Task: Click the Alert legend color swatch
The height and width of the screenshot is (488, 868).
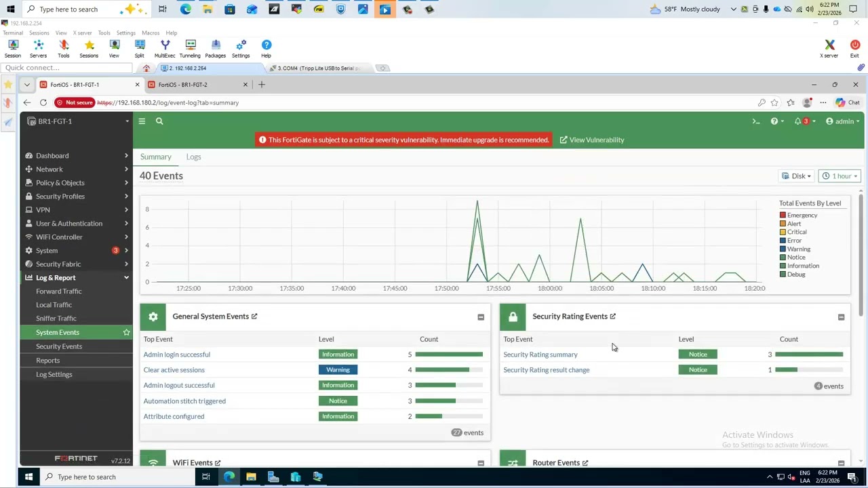Action: pyautogui.click(x=783, y=224)
